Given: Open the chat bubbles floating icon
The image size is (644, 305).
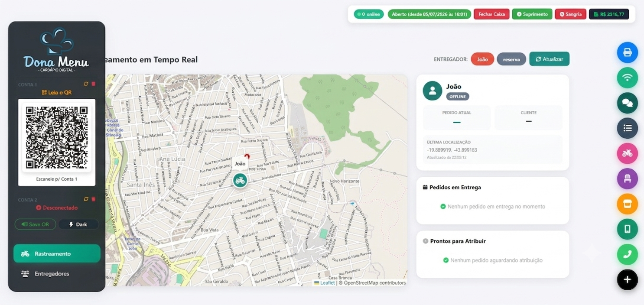Looking at the screenshot, I should click(x=627, y=103).
